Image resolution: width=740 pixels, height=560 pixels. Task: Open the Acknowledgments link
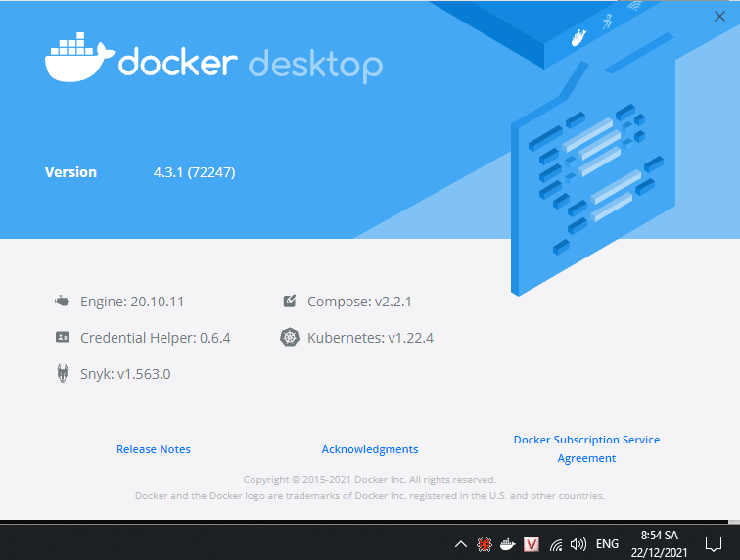[x=370, y=449]
